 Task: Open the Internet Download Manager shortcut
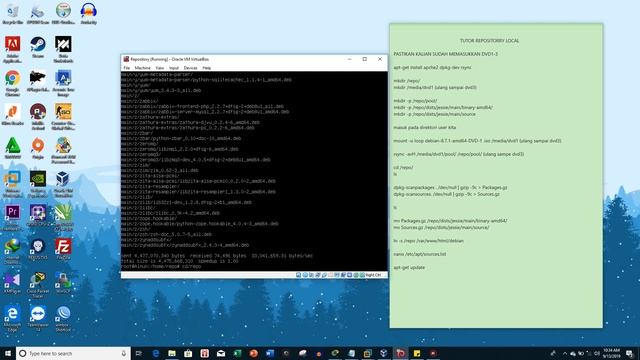[x=13, y=251]
